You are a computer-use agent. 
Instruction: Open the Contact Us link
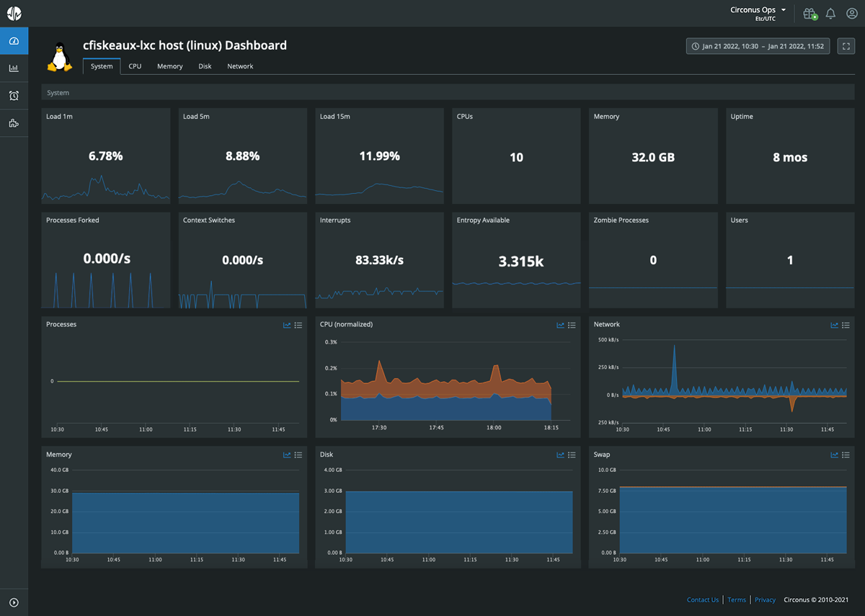[x=703, y=599]
